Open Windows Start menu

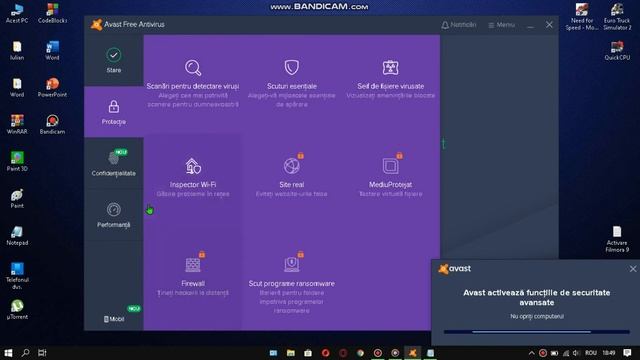8,353
